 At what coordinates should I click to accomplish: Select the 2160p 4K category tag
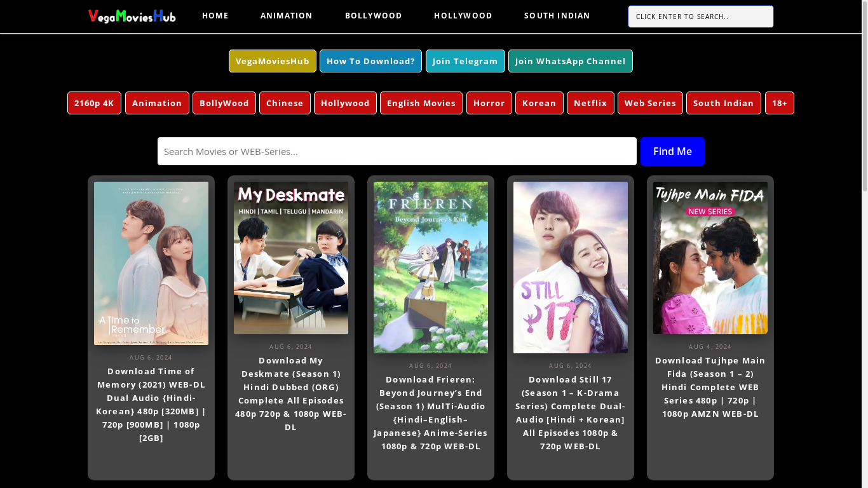(94, 103)
